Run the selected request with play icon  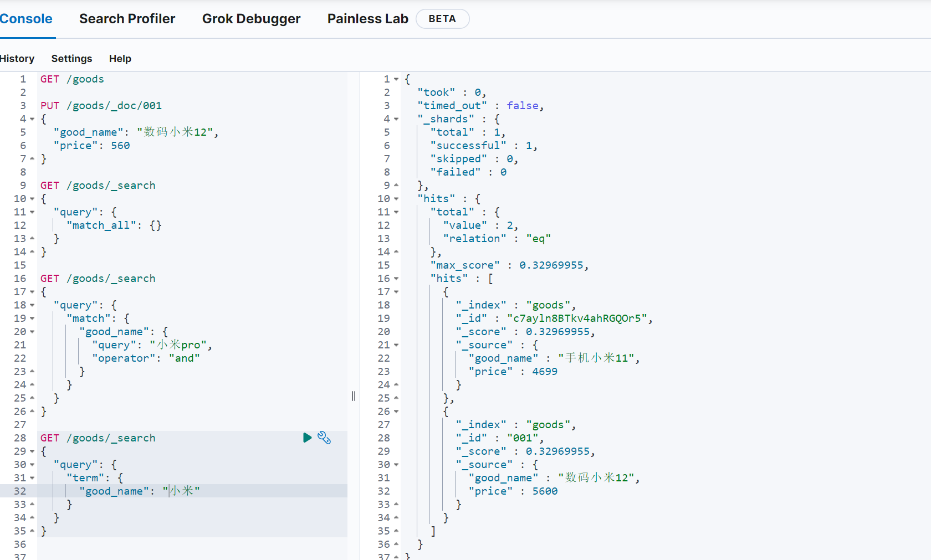[307, 438]
